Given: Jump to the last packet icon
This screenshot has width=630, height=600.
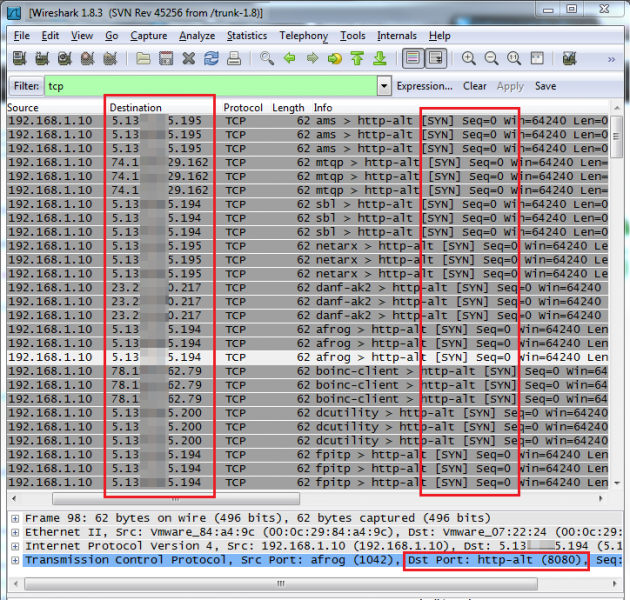Looking at the screenshot, I should click(380, 59).
